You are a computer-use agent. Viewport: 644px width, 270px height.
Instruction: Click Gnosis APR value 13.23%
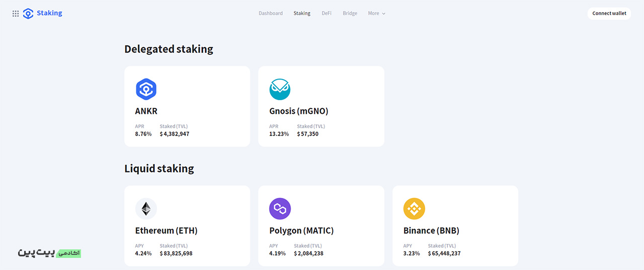[x=279, y=134]
